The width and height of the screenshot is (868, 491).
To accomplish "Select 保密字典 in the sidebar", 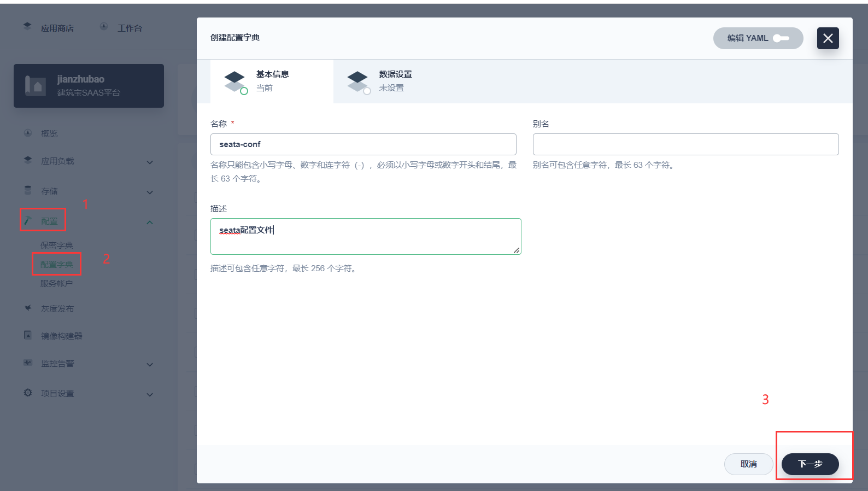I will pyautogui.click(x=56, y=245).
